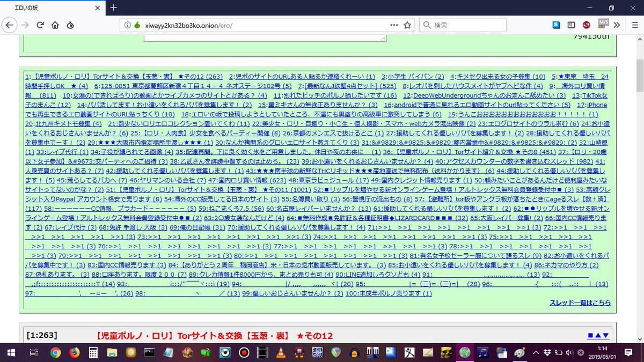Expand the toolbar overflow chevron

[x=617, y=25]
